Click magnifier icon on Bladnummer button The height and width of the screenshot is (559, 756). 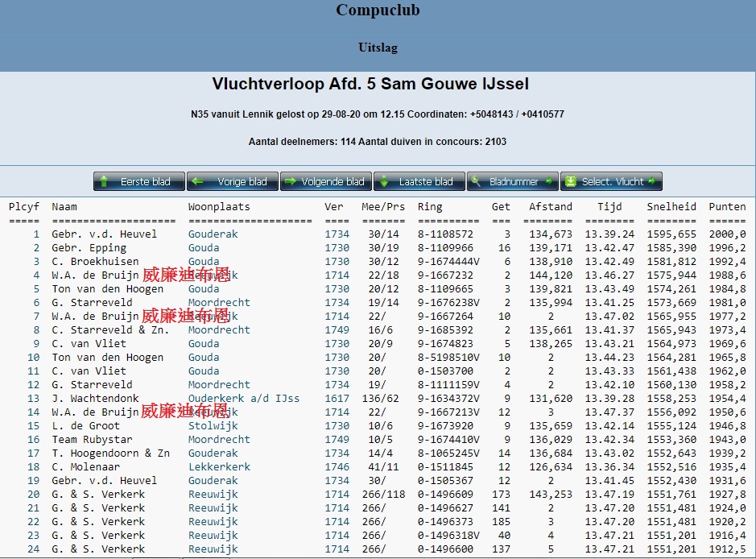pyautogui.click(x=476, y=181)
